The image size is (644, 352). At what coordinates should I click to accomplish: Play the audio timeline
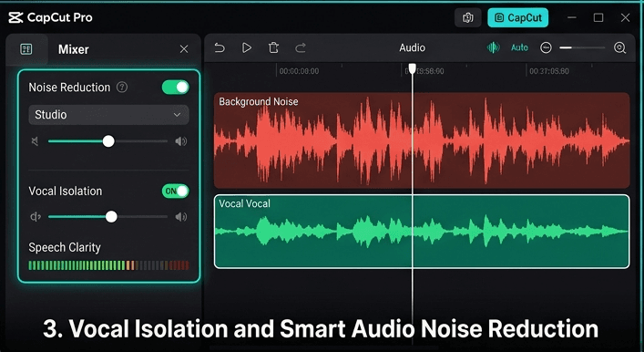pos(247,47)
